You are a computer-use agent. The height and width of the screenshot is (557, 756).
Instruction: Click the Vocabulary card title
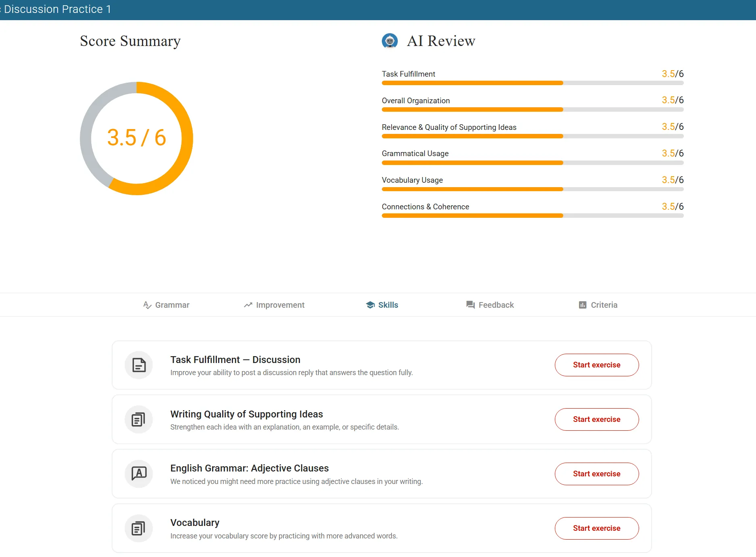(x=195, y=523)
